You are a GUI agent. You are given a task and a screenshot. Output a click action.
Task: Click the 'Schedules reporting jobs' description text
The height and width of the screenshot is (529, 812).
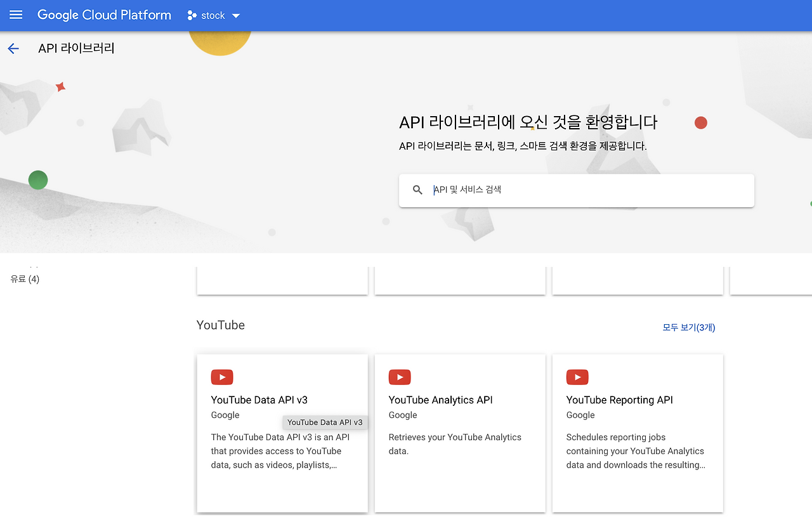click(636, 451)
